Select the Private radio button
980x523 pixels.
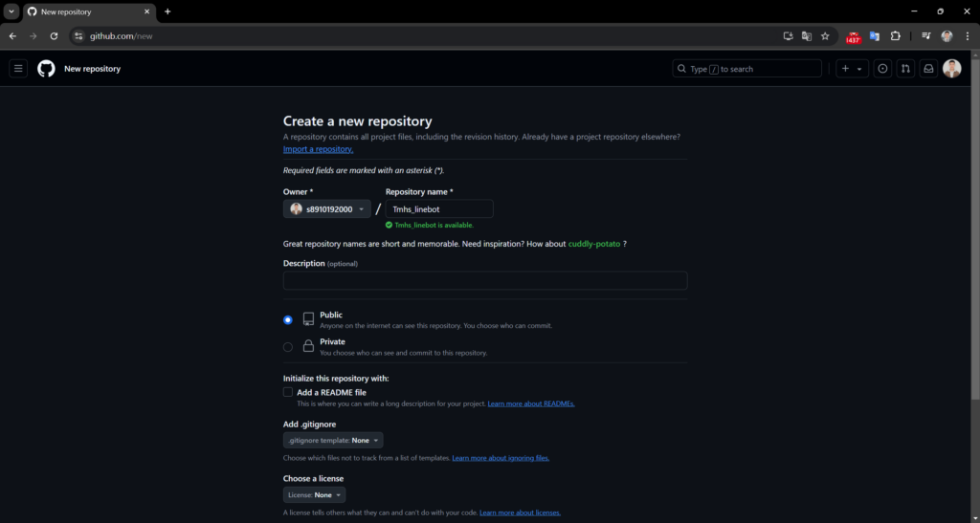pos(287,347)
